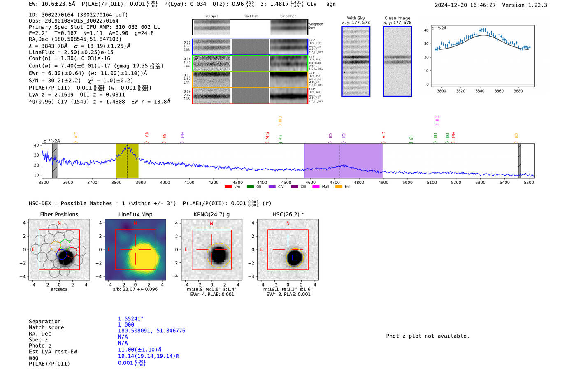Click the 'LyA z = 2.1619' redshift text
This screenshot has height=392, width=576.
51,95
